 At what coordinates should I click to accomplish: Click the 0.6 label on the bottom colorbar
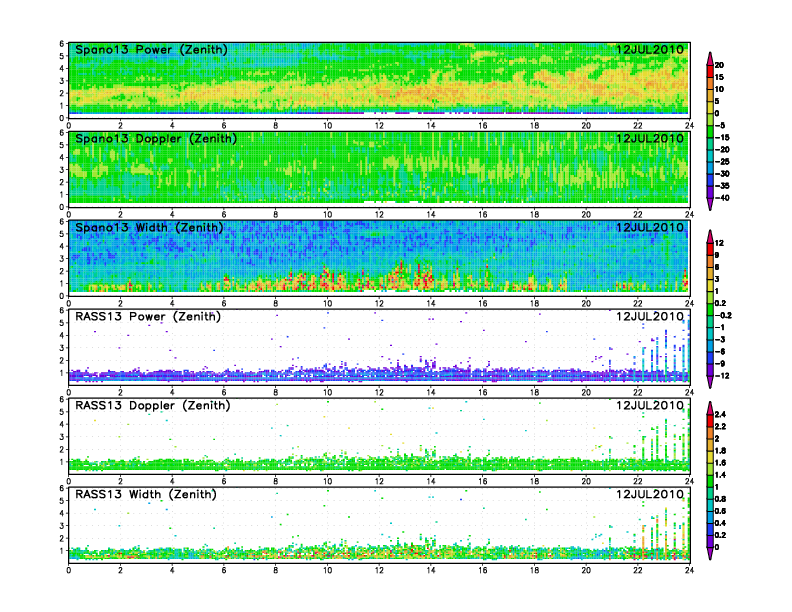pos(721,511)
